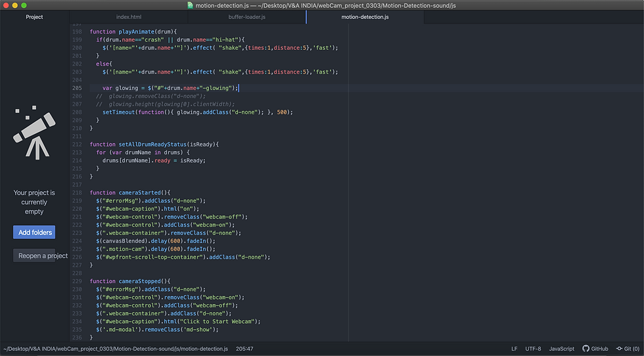Click "crash" string on line 199
This screenshot has height=356, width=644.
coord(152,40)
